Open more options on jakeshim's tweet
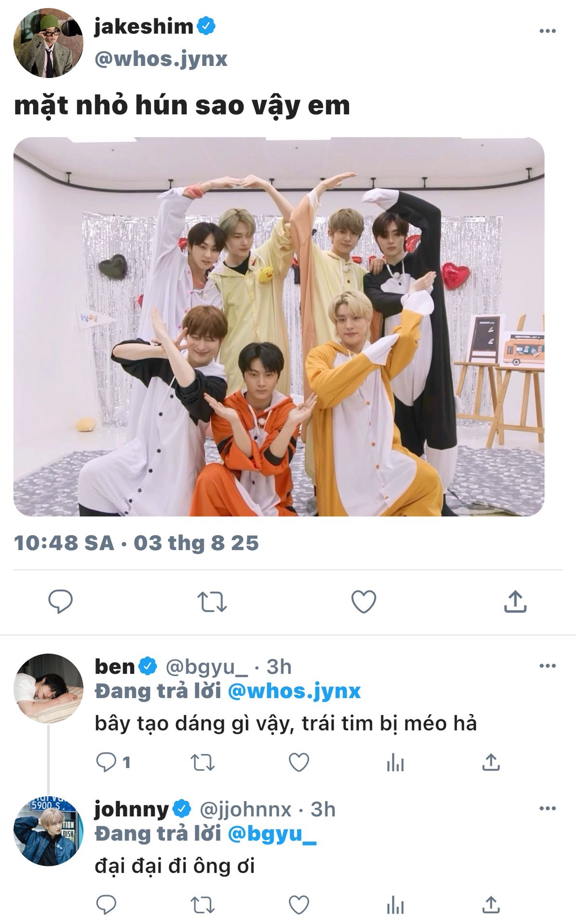The width and height of the screenshot is (576, 924). coord(548,31)
